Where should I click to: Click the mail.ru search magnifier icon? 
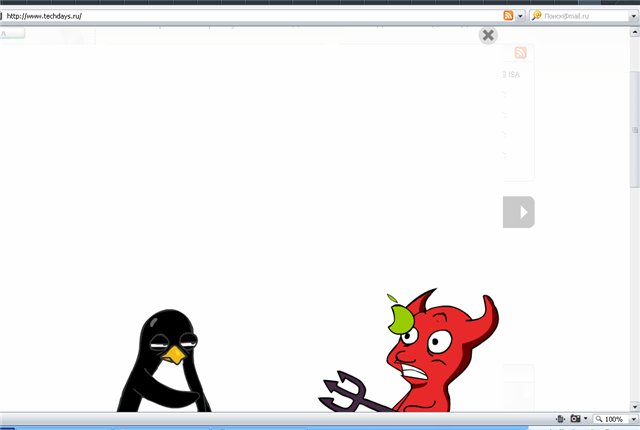tap(537, 16)
